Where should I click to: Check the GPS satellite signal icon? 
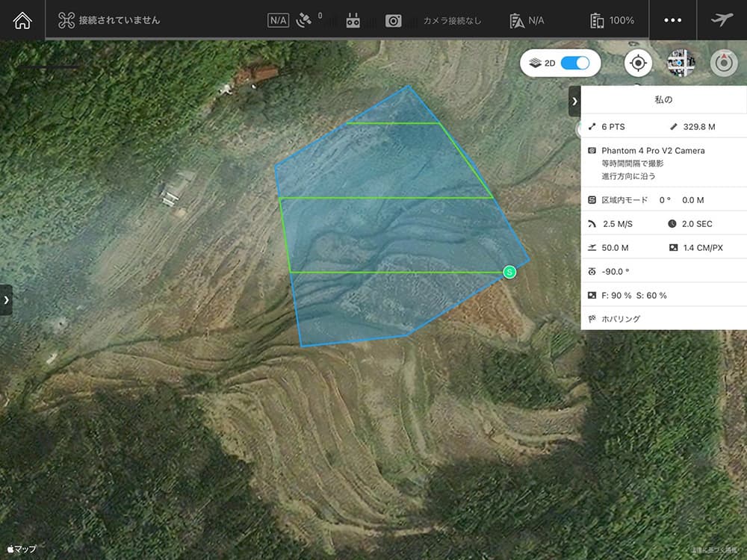304,20
